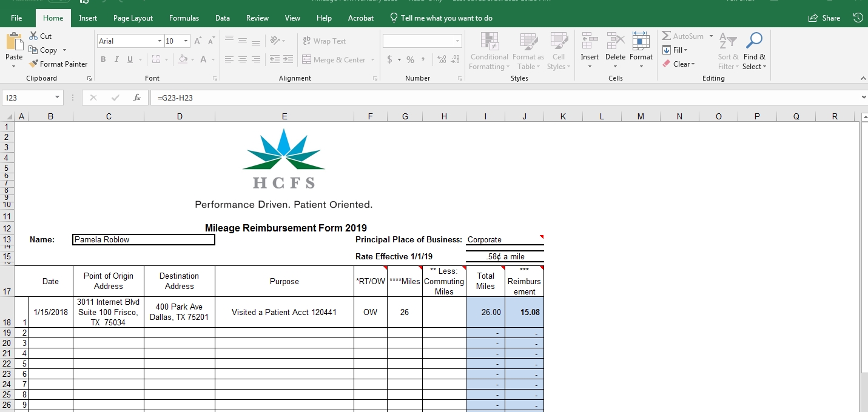Toggle Wrap Text on selected cell
This screenshot has width=868, height=412.
click(324, 41)
